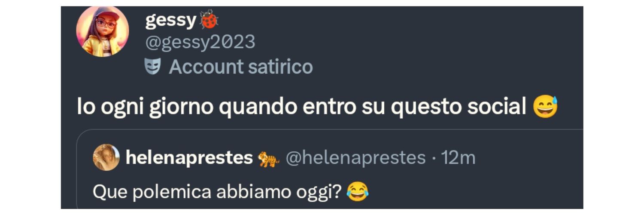
Task: Click the tiger emoji after helenaprestes
Action: click(268, 159)
